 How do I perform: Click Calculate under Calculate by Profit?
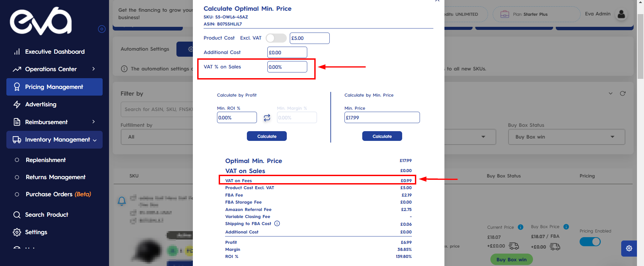(x=267, y=136)
